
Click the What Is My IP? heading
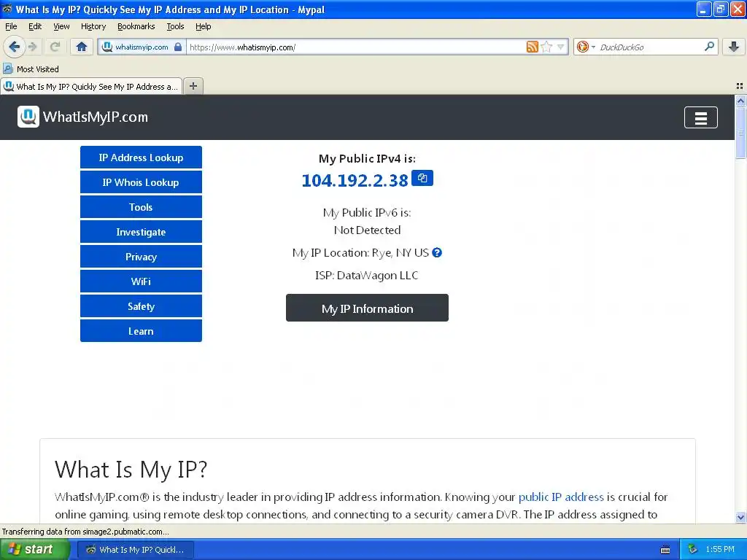131,469
